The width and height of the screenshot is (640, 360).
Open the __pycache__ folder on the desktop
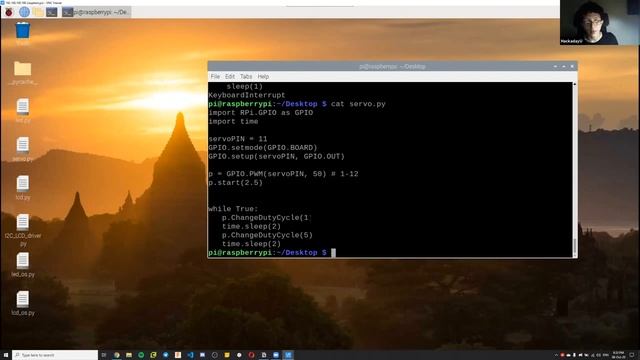[22, 73]
